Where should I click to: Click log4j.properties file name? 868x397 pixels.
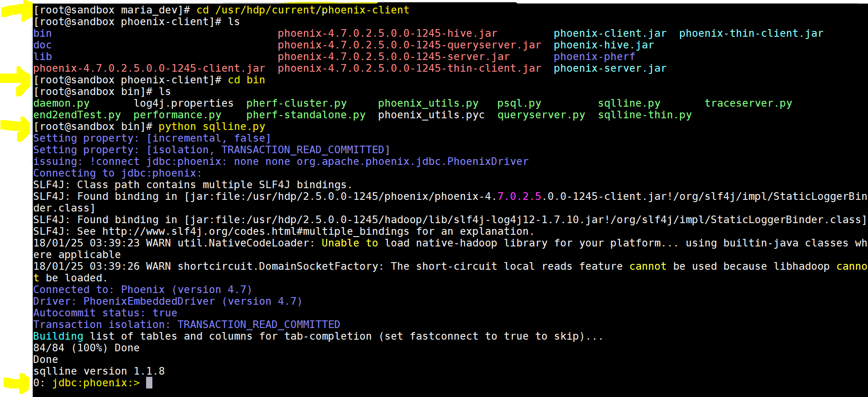click(184, 104)
